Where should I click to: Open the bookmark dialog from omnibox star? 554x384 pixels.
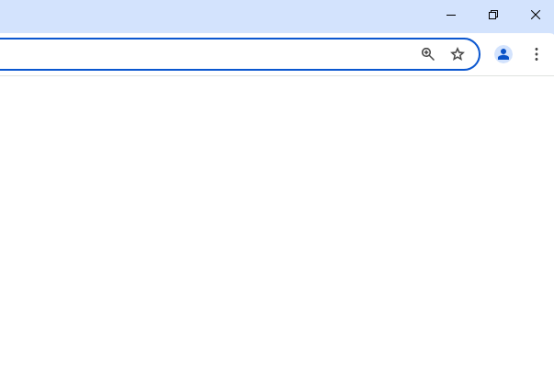(x=457, y=54)
